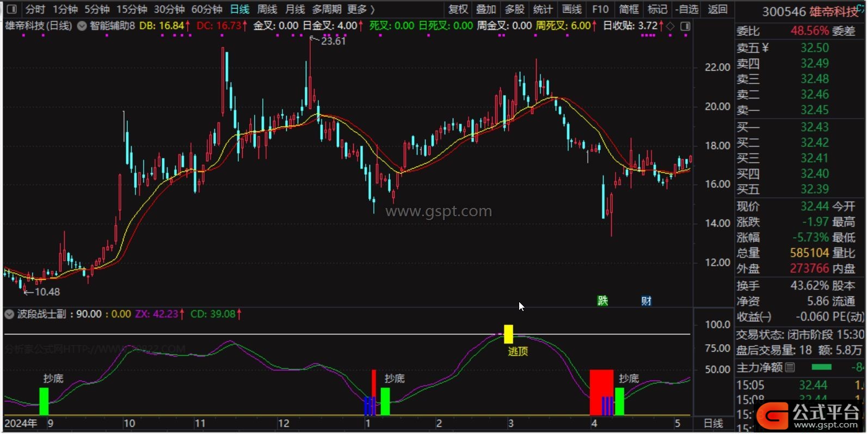Image resolution: width=868 pixels, height=434 pixels.
Task: Open the 多股 multi-stock view
Action: pyautogui.click(x=514, y=9)
